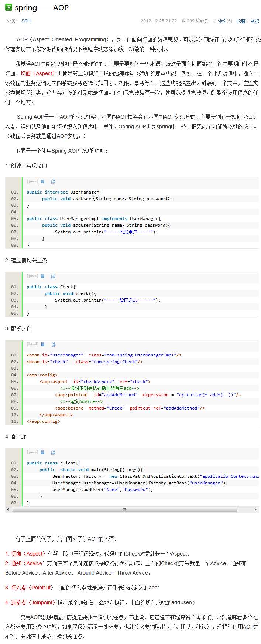Image resolution: width=261 pixels, height=644 pixels.
Task: Click the aop:before method="Check" line
Action: (x=130, y=408)
